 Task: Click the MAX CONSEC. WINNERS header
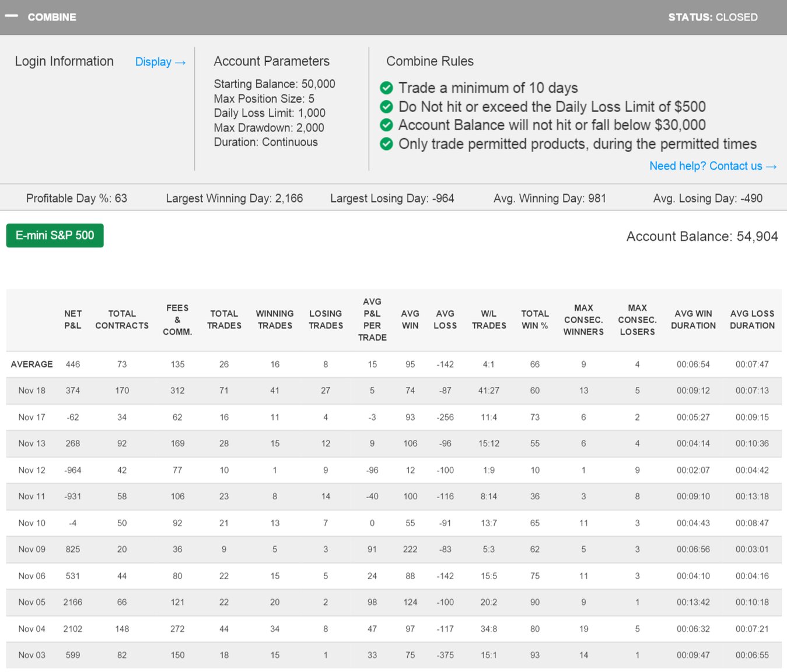pos(583,320)
